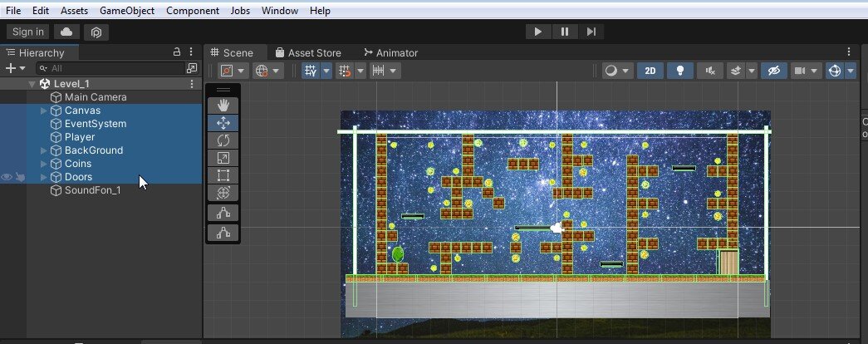
Task: Open the pivot mode dropdown arrow
Action: [x=242, y=71]
